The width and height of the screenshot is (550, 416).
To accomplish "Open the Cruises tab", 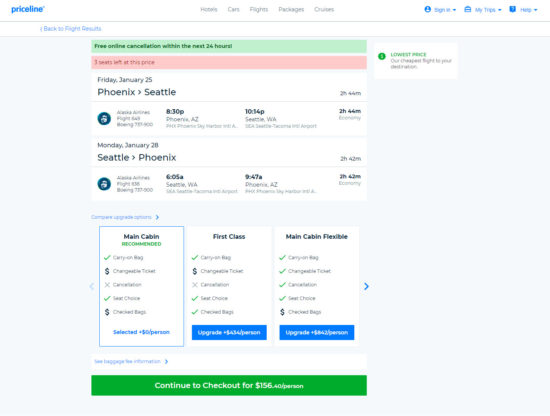I will pos(324,9).
